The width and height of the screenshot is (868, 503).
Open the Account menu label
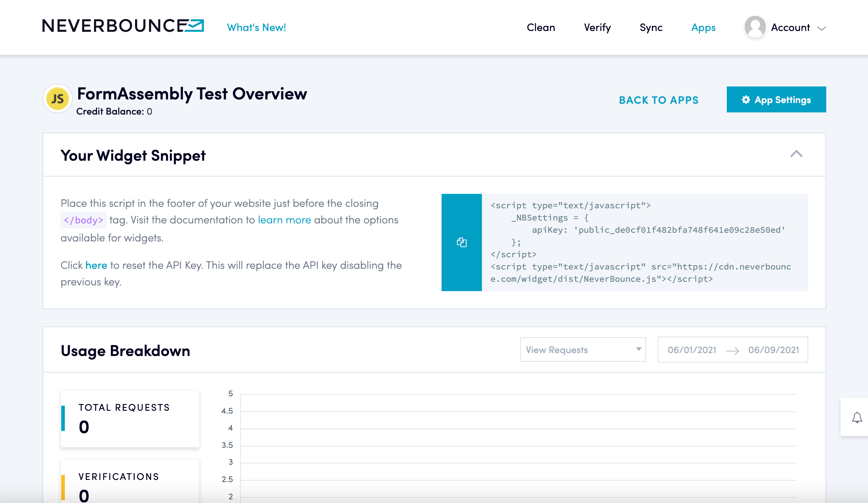(x=790, y=27)
